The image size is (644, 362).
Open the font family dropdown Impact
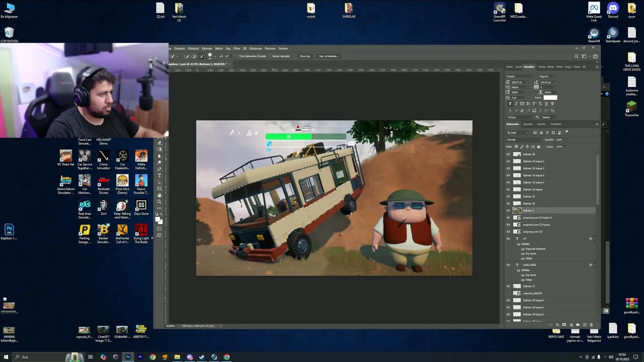tap(520, 76)
